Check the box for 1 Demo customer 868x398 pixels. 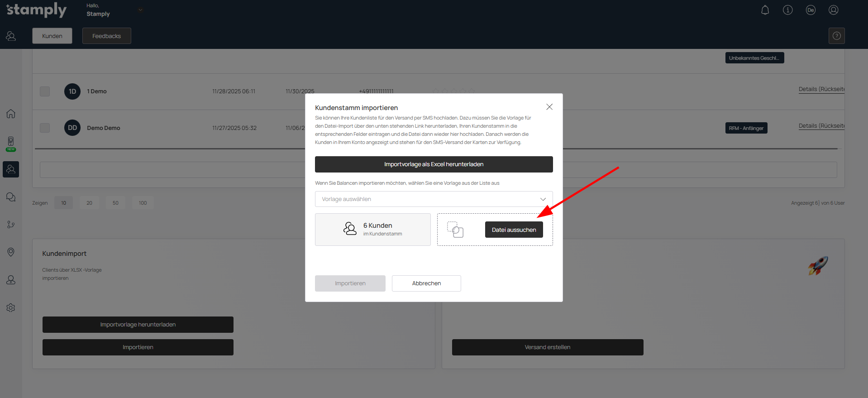point(45,91)
